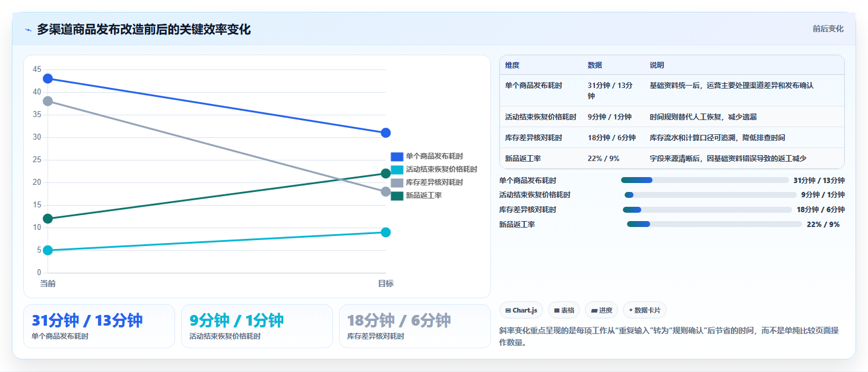Toggle the 新品返工率 green legend swatch
Image resolution: width=868 pixels, height=372 pixels.
(397, 196)
